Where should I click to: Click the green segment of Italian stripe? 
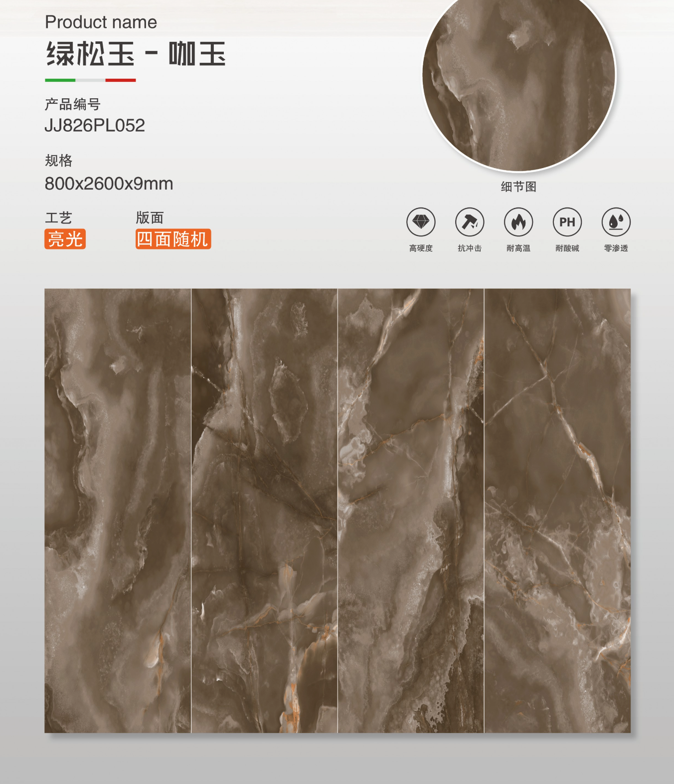[60, 80]
